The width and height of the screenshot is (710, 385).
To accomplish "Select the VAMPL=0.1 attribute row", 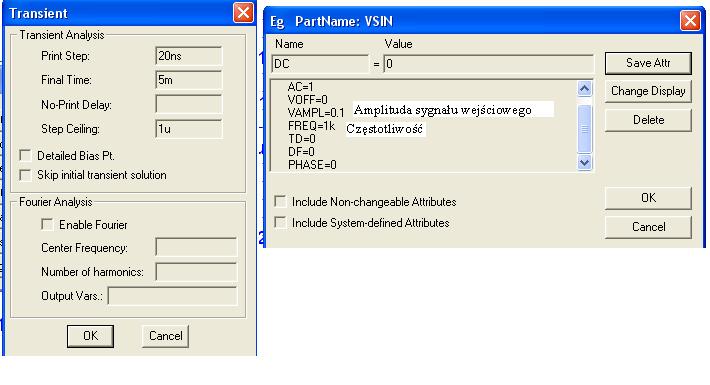I will (x=316, y=112).
